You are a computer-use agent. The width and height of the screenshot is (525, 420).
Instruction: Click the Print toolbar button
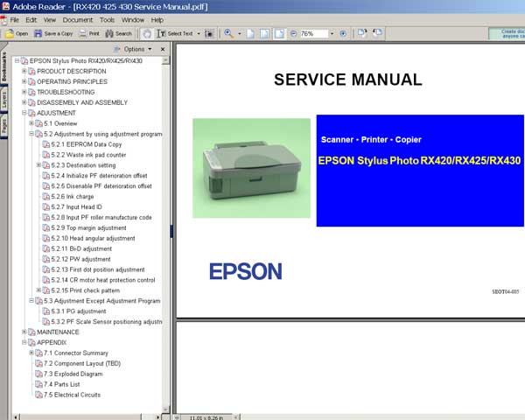[x=89, y=33]
